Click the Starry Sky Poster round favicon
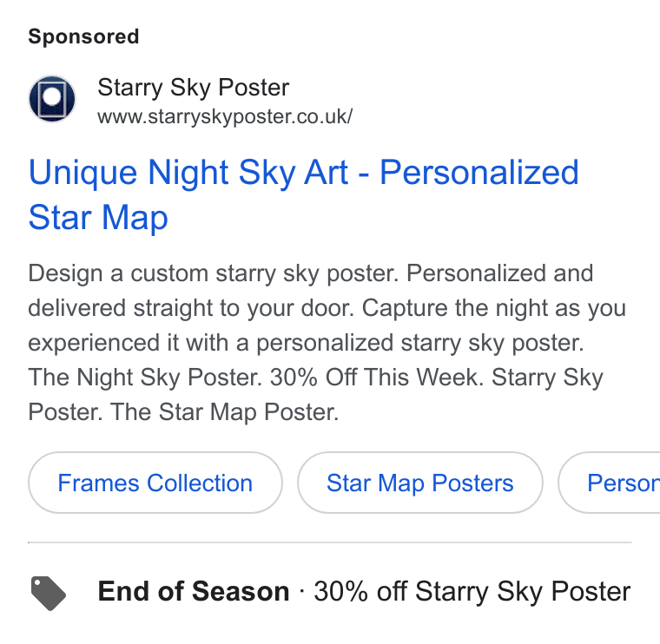 coord(52,99)
